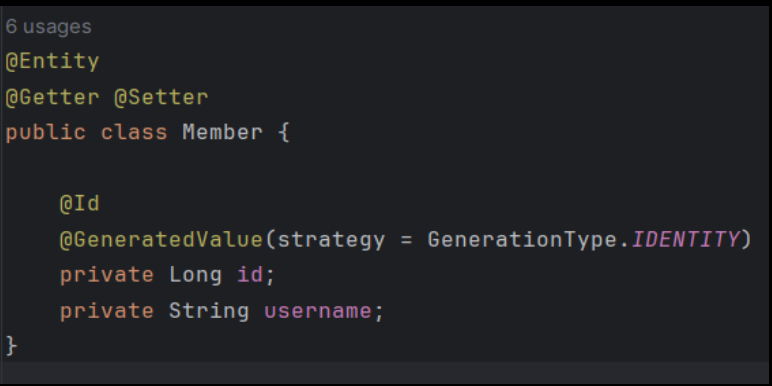Click the IDENTITY constant

click(x=685, y=240)
